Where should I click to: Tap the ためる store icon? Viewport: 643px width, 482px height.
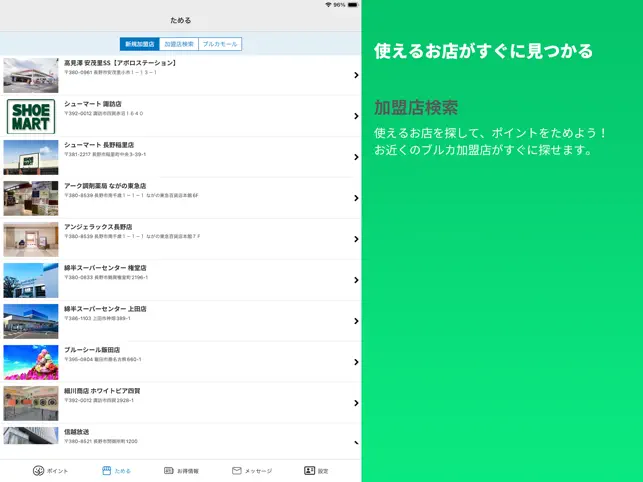(106, 471)
